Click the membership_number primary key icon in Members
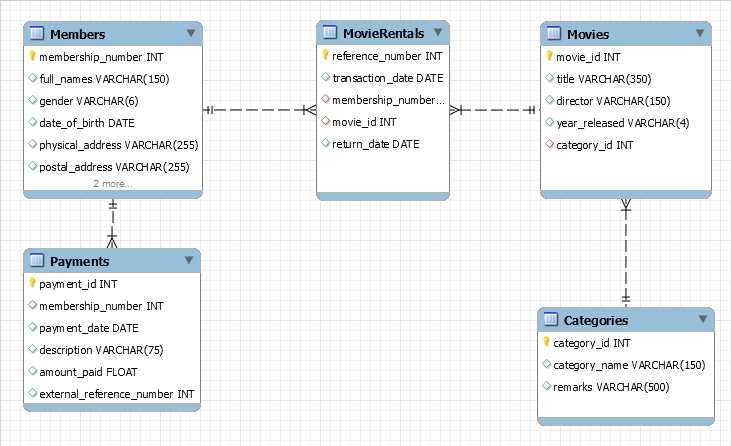The height and width of the screenshot is (446, 731). [32, 57]
